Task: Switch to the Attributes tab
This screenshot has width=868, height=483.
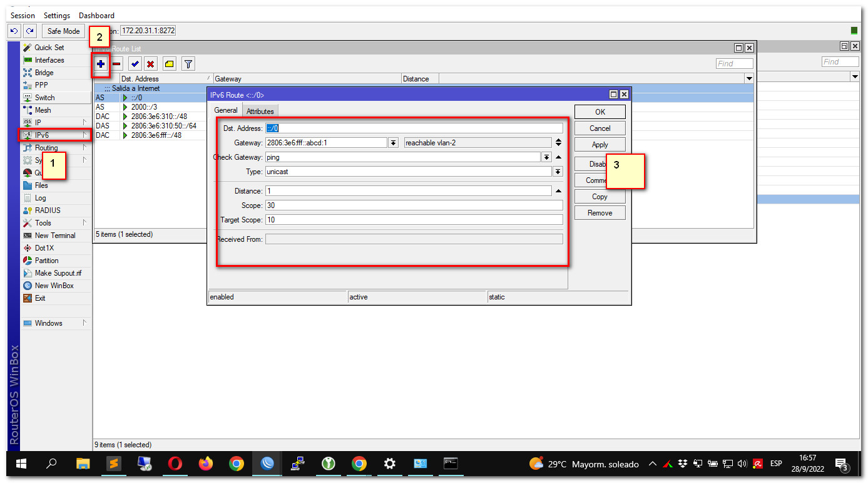Action: coord(260,111)
